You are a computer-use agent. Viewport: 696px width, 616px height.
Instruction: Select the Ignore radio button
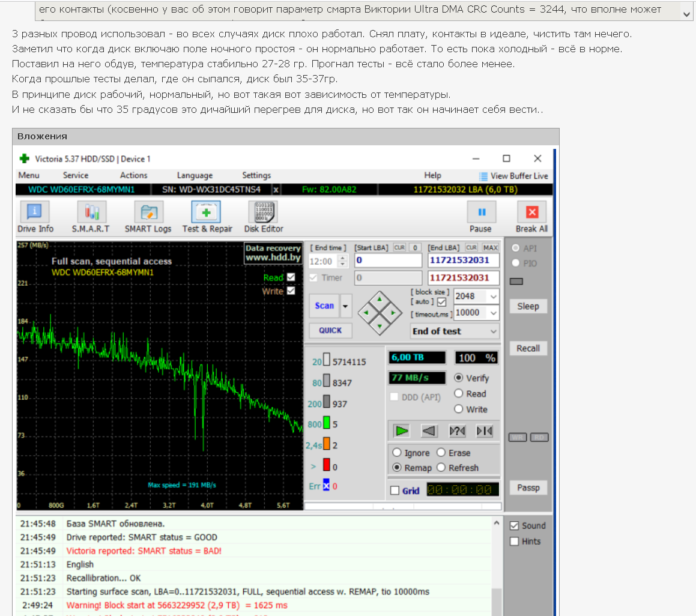pos(397,452)
